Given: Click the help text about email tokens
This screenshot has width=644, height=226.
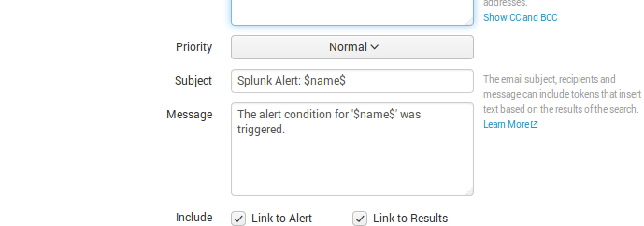Looking at the screenshot, I should (x=562, y=94).
